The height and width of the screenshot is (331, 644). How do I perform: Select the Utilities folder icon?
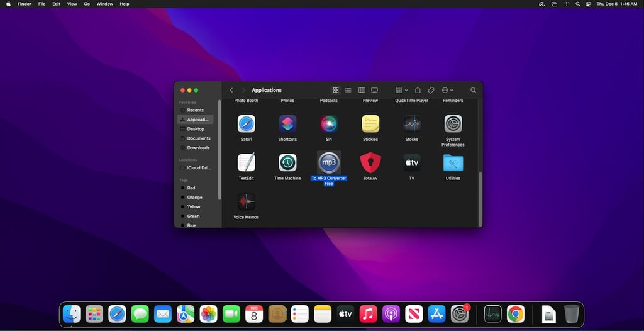pyautogui.click(x=453, y=163)
